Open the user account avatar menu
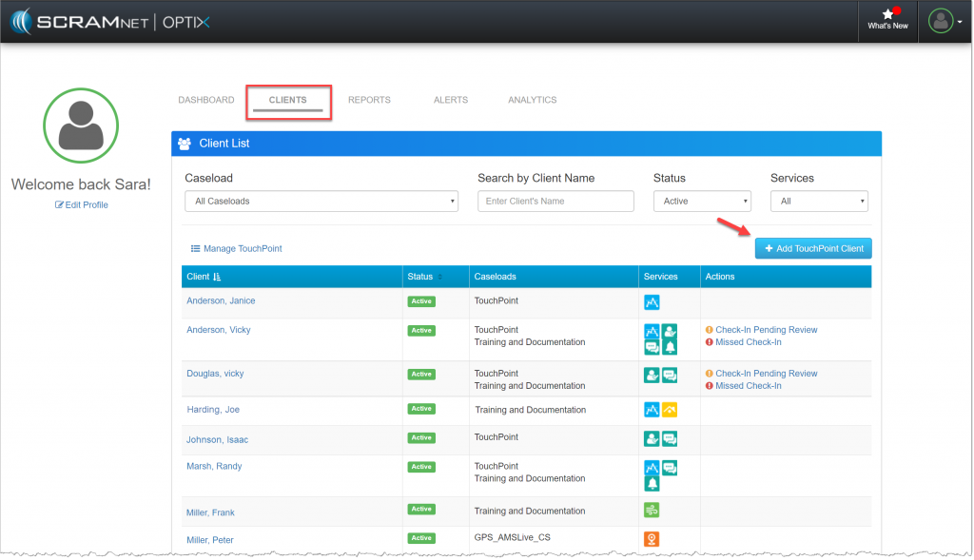The height and width of the screenshot is (560, 974). point(940,19)
